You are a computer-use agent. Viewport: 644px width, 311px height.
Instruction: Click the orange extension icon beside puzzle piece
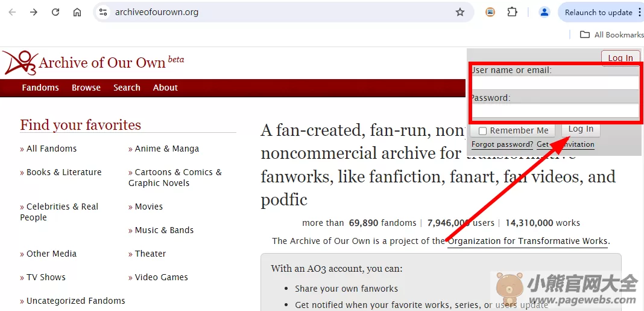[490, 12]
